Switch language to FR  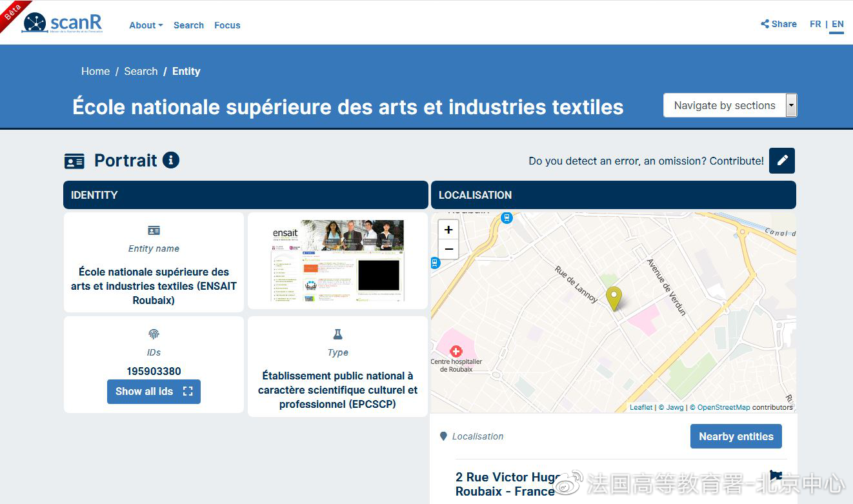click(x=816, y=24)
